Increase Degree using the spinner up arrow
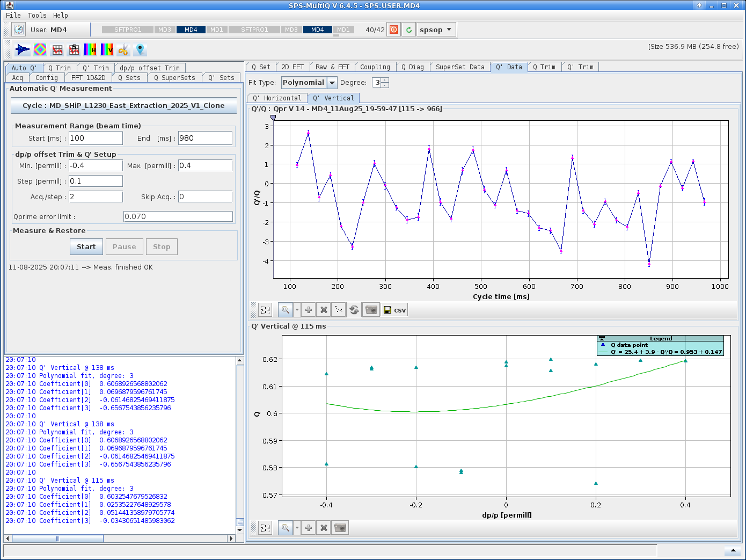The image size is (746, 560). (x=384, y=79)
